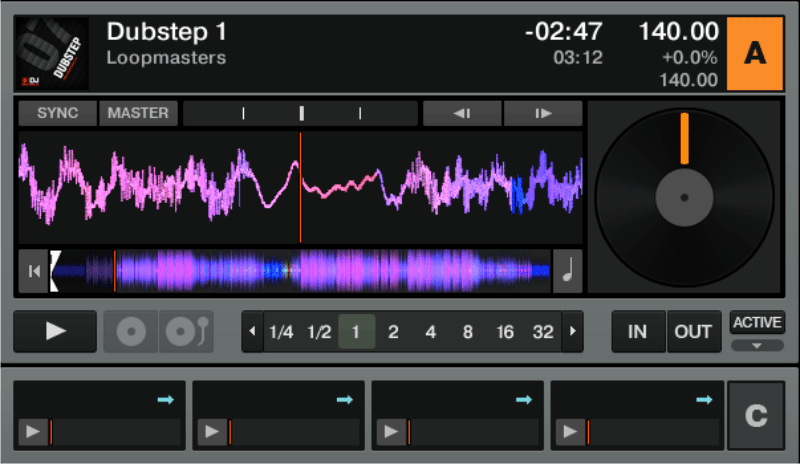The width and height of the screenshot is (800, 464).
Task: Select loop size 1/4
Action: (x=281, y=332)
